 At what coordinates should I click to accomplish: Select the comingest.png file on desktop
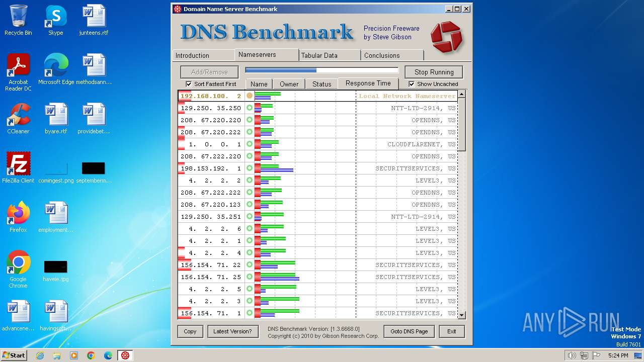56,172
